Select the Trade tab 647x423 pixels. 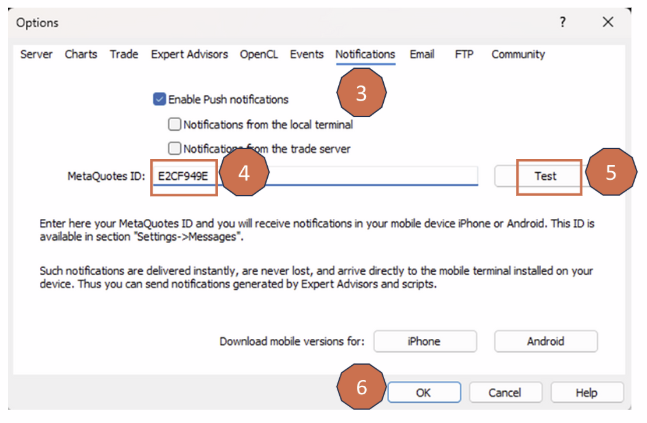coord(124,55)
